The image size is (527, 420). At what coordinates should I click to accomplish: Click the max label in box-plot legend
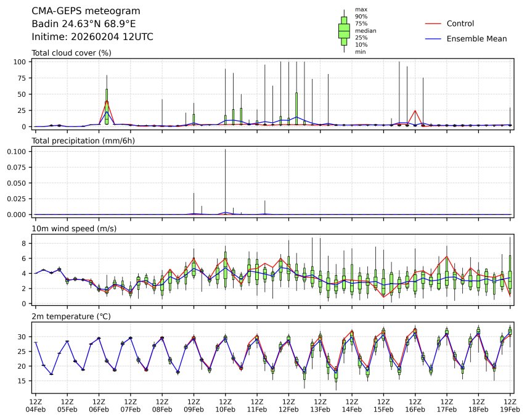click(x=361, y=9)
